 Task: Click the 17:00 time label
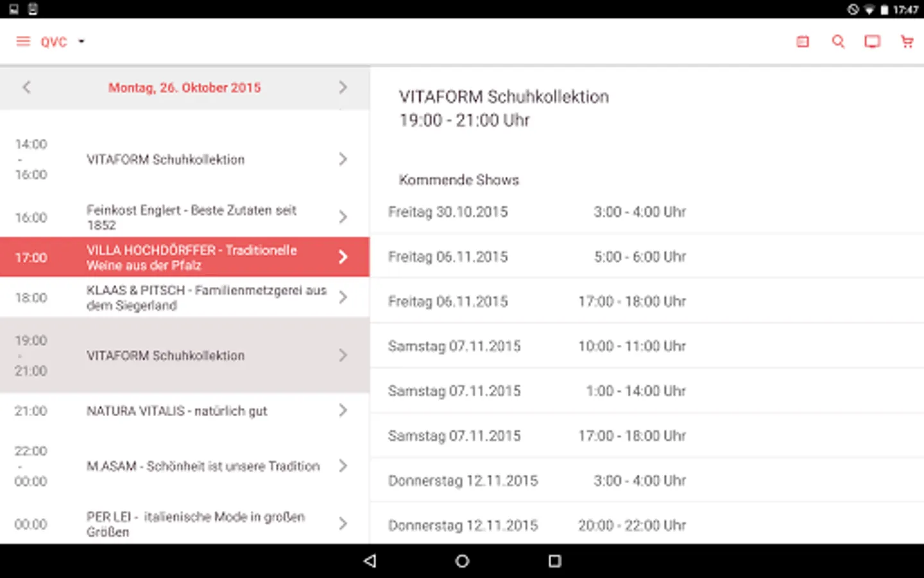click(31, 258)
